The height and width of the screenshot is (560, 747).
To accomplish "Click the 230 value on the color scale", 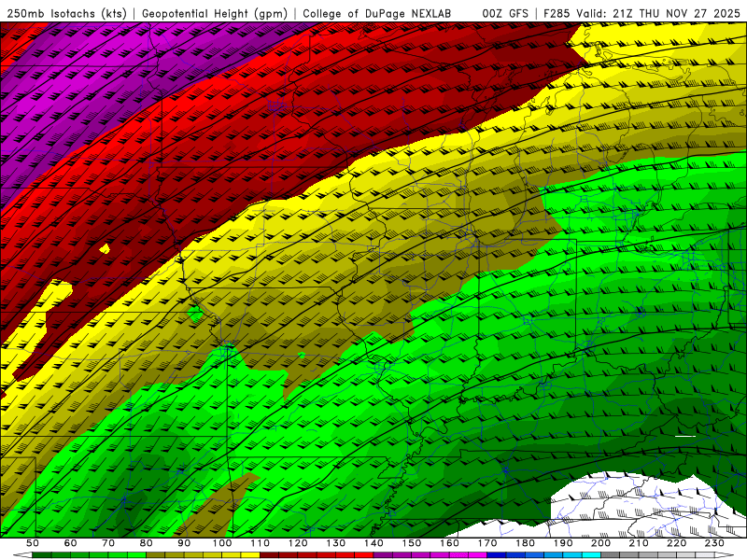I will (x=714, y=543).
